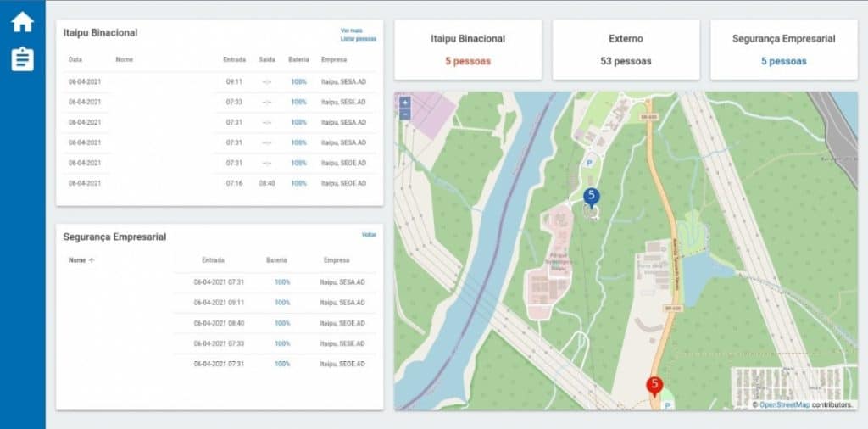868x429 pixels.
Task: Select the 06-04-2021 09:11 entry cell
Action: 219,303
